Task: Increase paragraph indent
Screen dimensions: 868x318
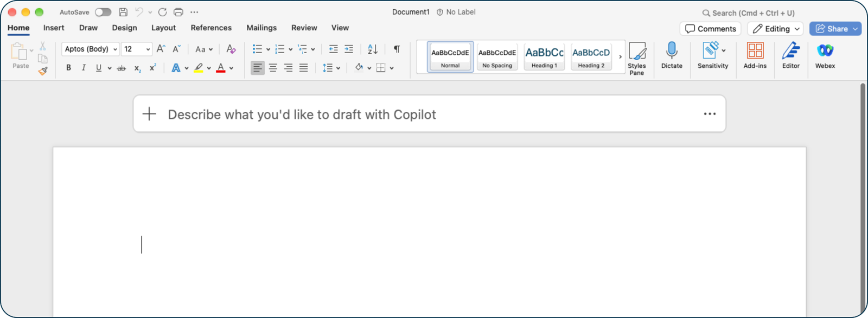Action: [x=349, y=49]
